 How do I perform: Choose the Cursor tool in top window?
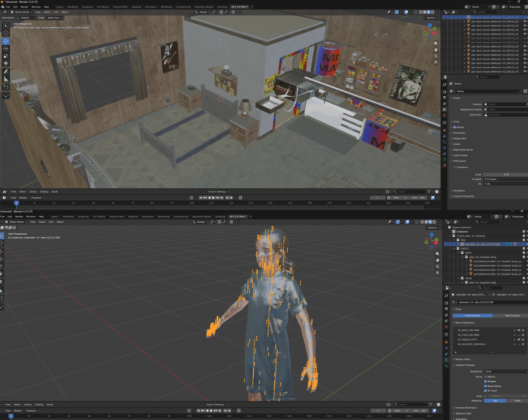coord(6,33)
